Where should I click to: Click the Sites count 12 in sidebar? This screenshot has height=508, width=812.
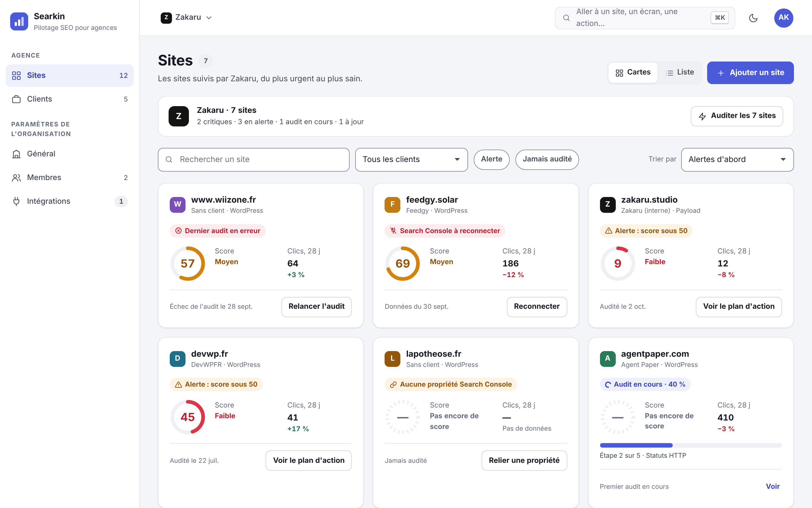[x=123, y=76]
